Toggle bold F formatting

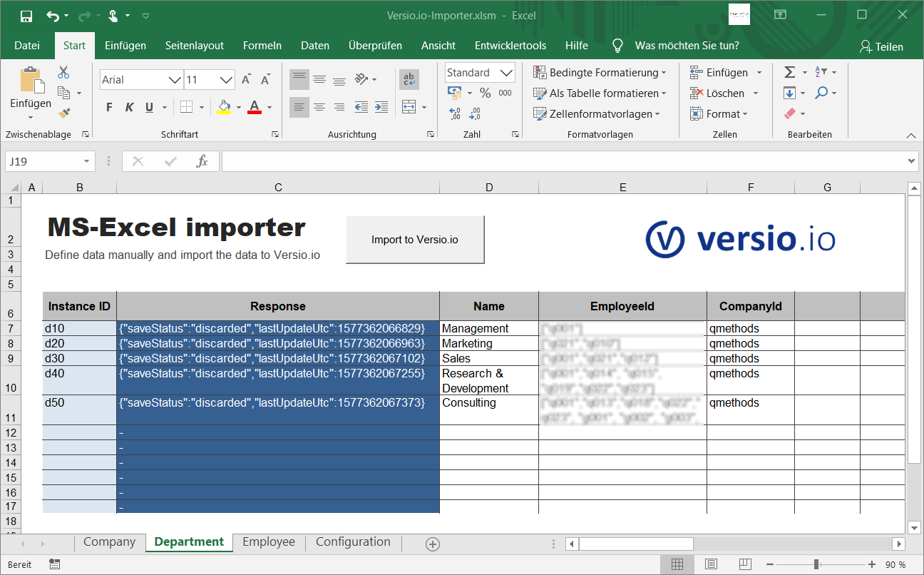(109, 107)
